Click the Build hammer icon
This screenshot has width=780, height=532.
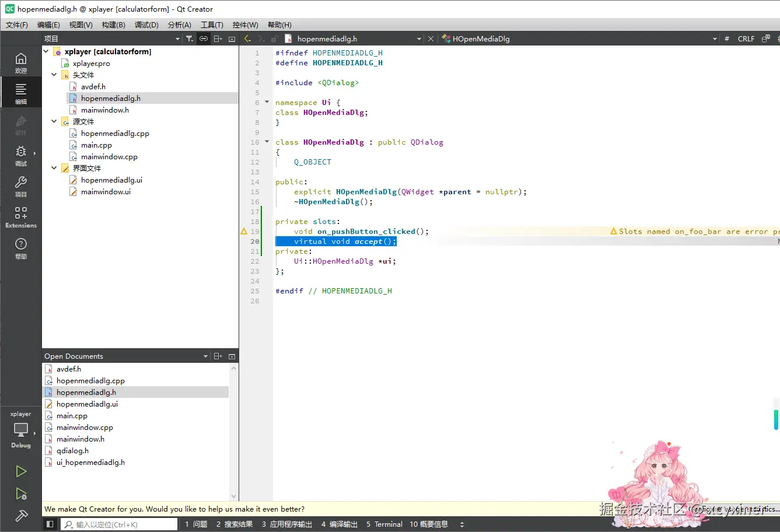(21, 516)
